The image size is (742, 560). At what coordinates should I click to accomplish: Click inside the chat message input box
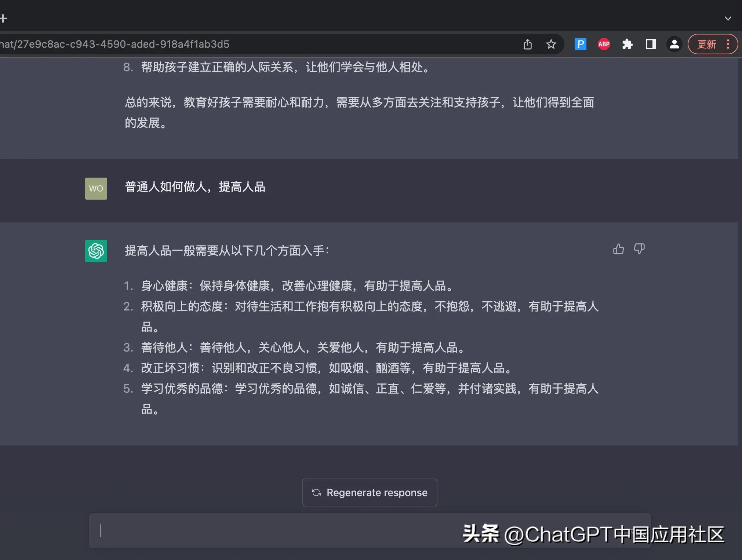(x=257, y=531)
